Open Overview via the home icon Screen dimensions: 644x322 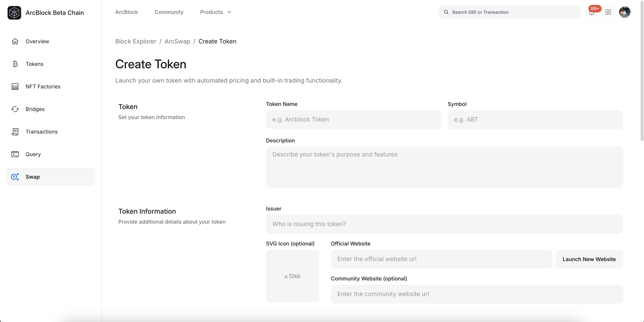(15, 41)
